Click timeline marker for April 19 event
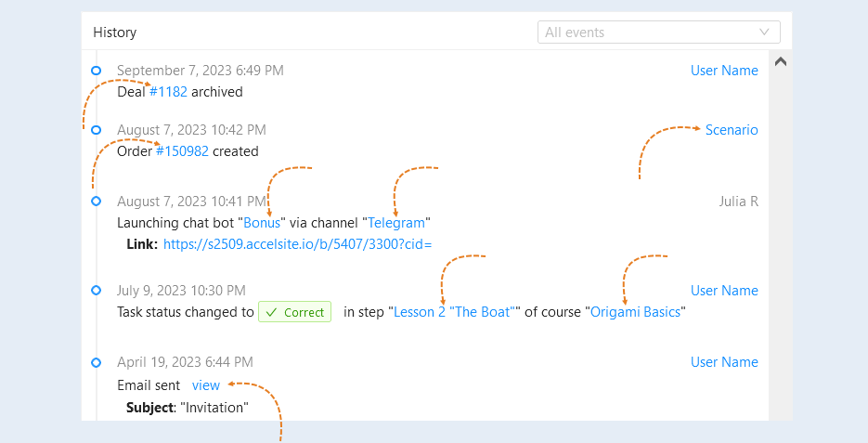This screenshot has height=443, width=868. pos(97,362)
